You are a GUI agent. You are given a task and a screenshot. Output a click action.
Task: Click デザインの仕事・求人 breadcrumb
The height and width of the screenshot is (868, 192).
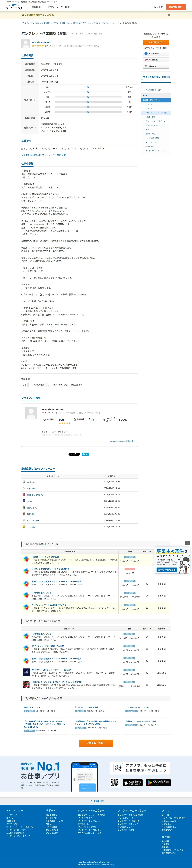61,23
